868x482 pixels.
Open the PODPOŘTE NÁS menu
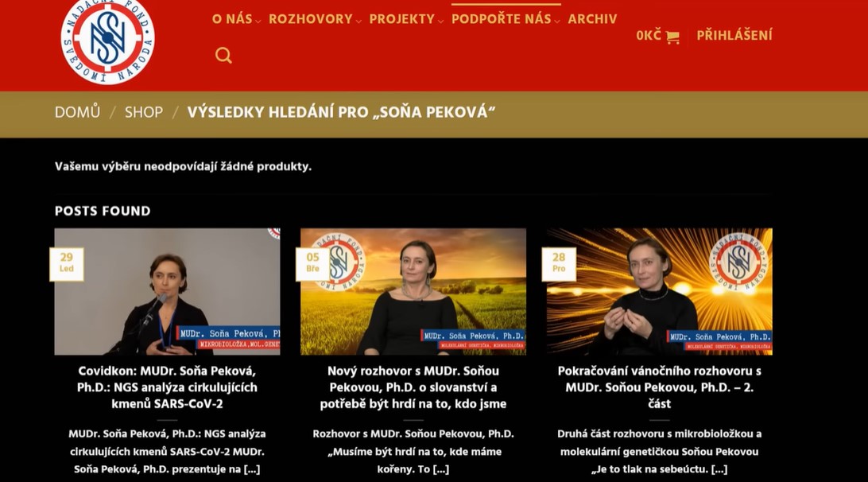506,19
